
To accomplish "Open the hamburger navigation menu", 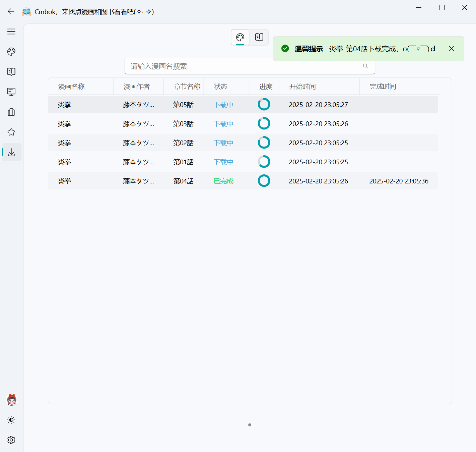I will pyautogui.click(x=11, y=32).
